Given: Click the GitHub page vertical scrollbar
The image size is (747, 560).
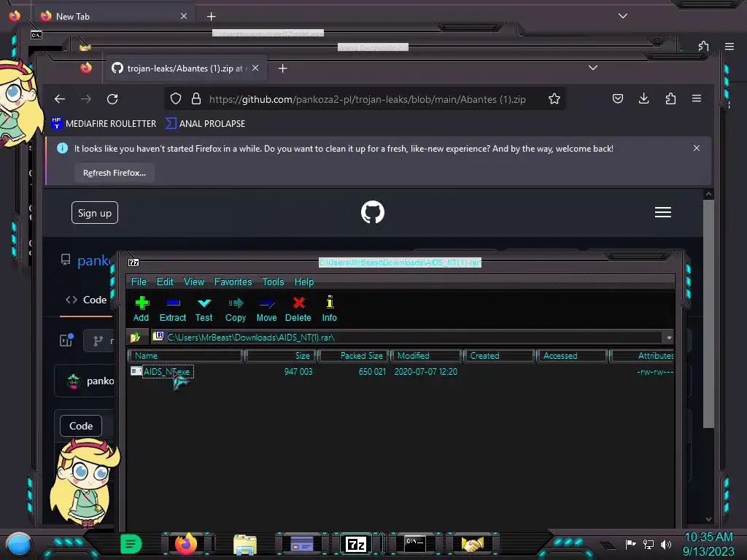Looking at the screenshot, I should 708,314.
